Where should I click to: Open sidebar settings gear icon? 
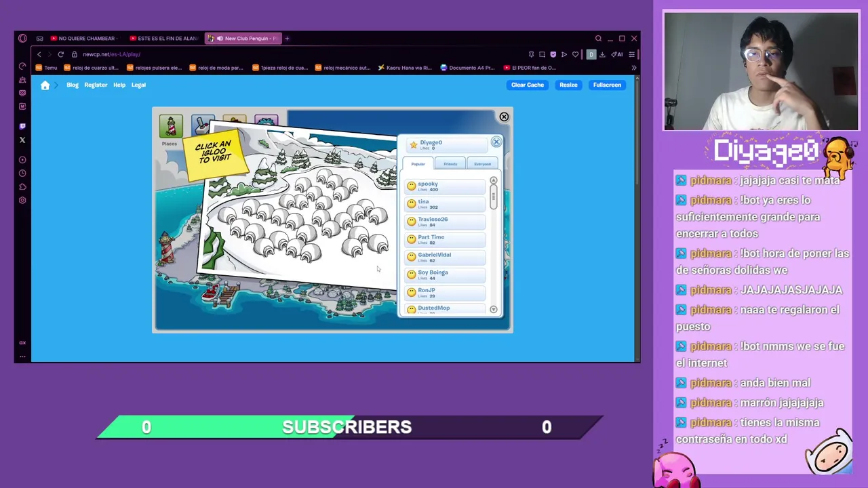(x=22, y=201)
